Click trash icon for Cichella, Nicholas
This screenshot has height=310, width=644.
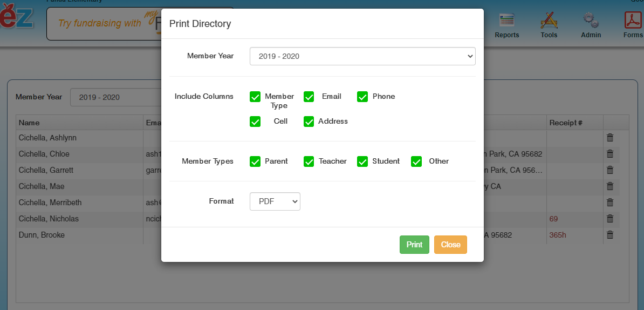[x=610, y=219]
